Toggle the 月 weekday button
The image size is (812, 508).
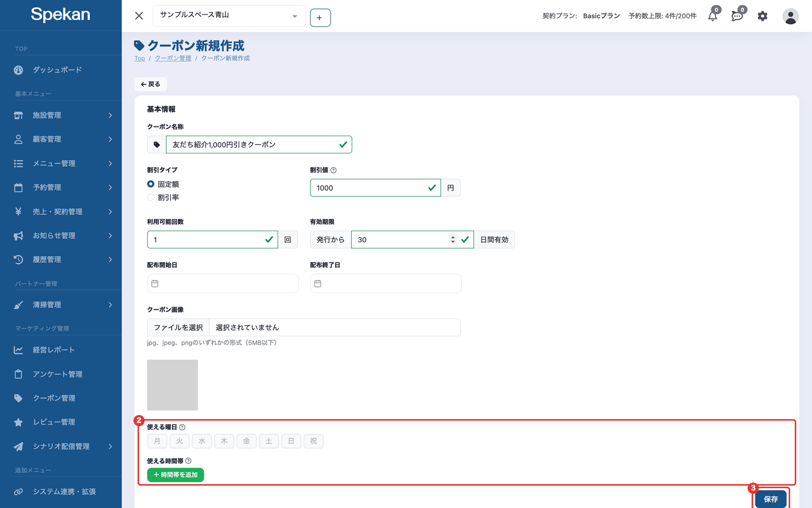157,441
